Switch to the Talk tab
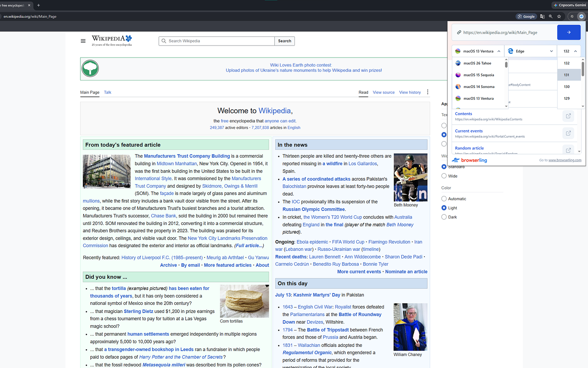 coord(107,92)
